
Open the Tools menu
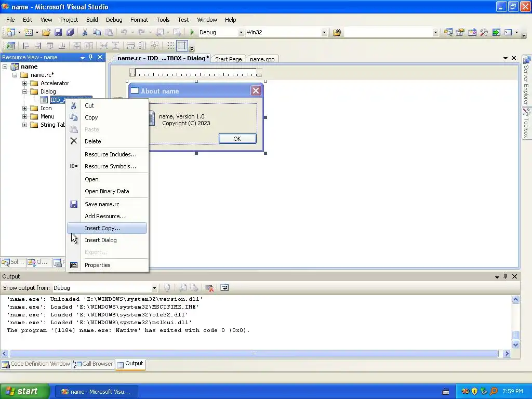(x=163, y=20)
